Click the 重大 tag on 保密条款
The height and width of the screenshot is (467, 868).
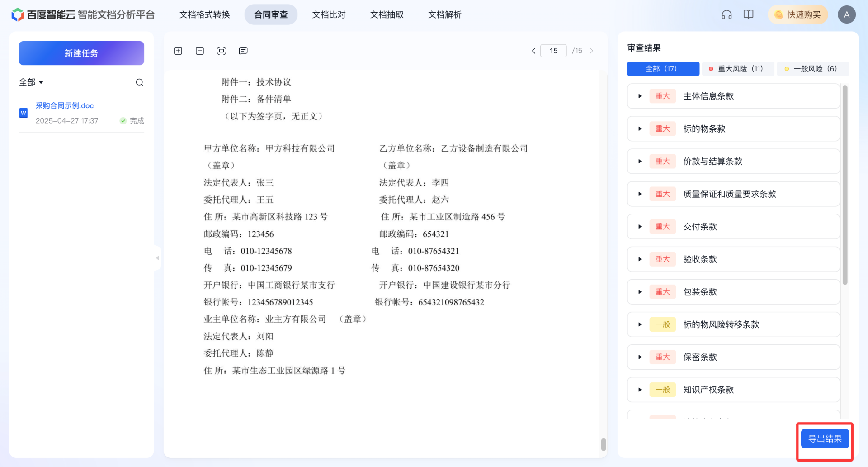(663, 357)
